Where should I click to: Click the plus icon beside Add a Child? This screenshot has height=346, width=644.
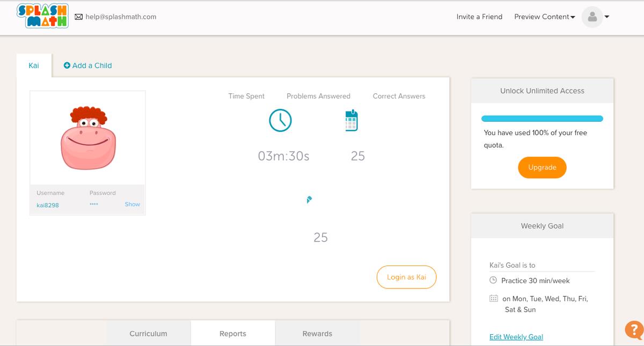67,65
